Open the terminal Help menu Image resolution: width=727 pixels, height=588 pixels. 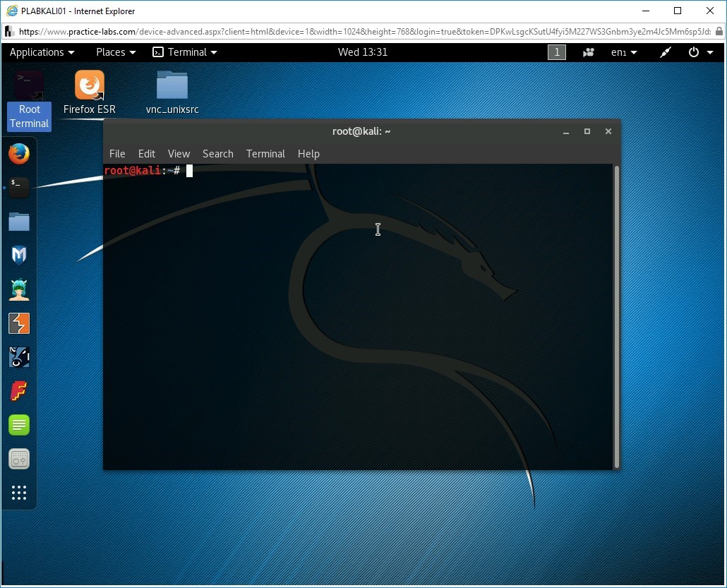(x=308, y=154)
